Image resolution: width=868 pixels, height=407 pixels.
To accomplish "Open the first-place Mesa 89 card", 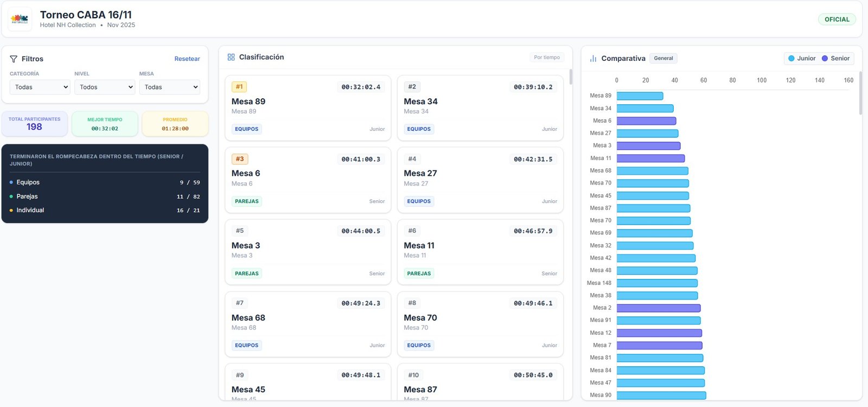I will coord(308,107).
